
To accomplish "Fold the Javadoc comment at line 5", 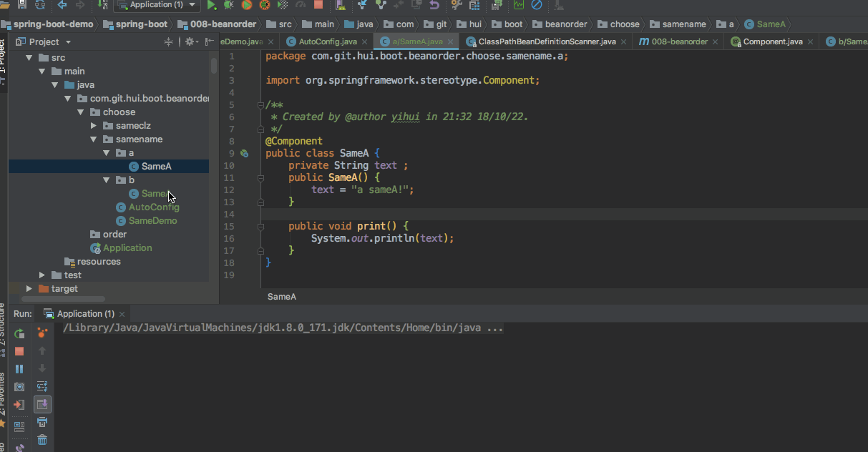I will click(260, 105).
